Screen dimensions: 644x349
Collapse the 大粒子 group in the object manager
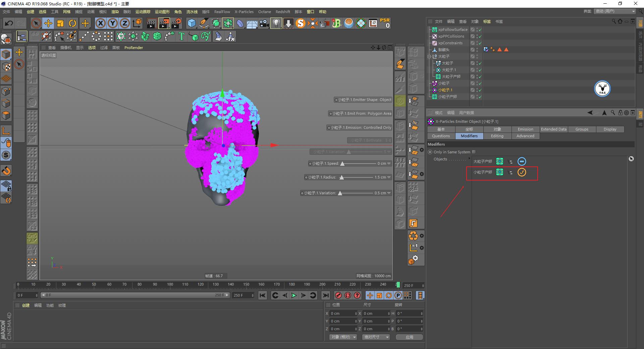[430, 56]
